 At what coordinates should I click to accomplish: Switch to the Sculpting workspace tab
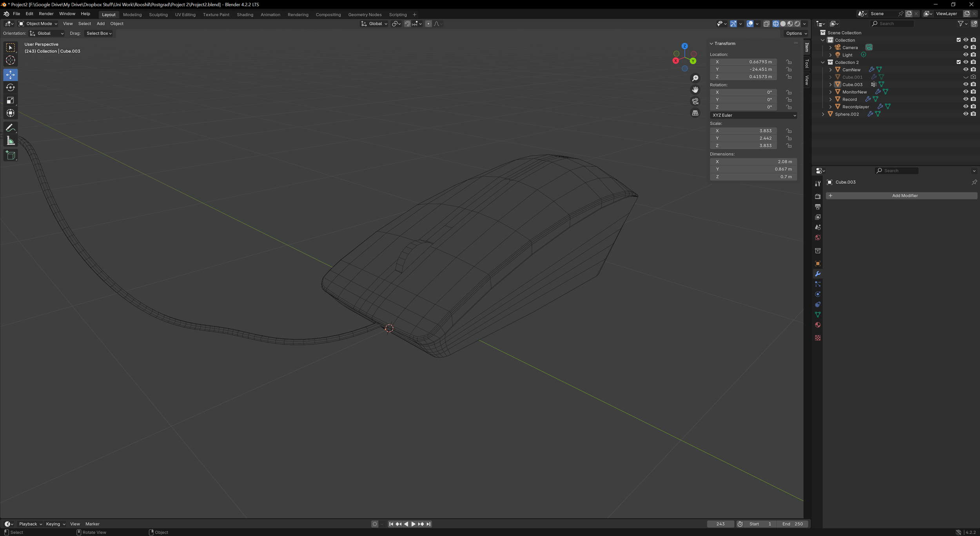pos(158,15)
